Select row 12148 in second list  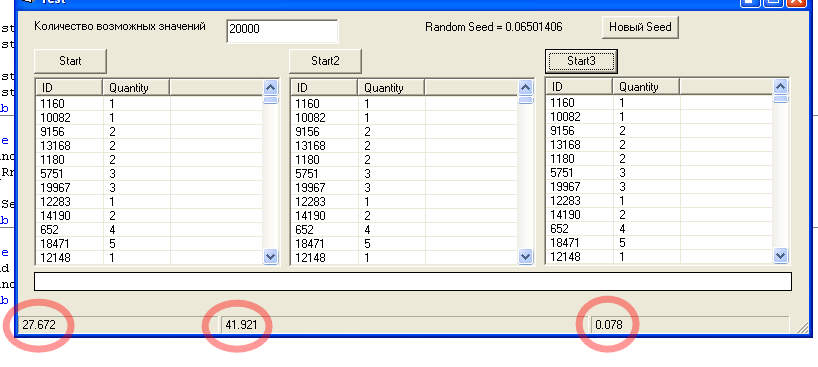tap(404, 257)
